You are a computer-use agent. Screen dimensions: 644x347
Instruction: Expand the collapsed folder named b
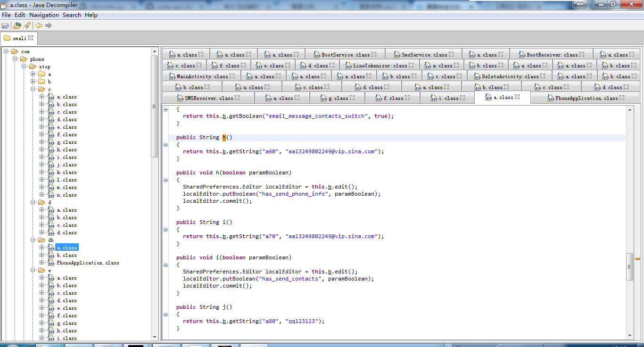pyautogui.click(x=33, y=82)
